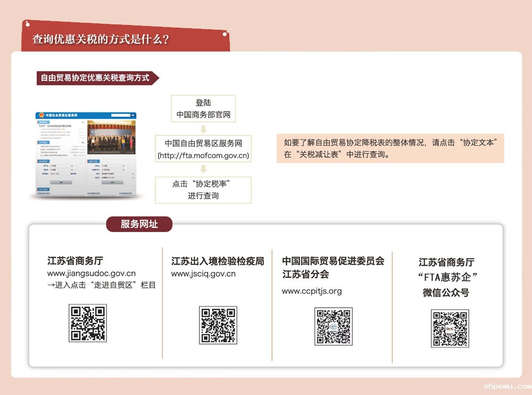Open the www.jsciq.gov.cn link
Image resolution: width=532 pixels, height=395 pixels.
click(x=203, y=274)
